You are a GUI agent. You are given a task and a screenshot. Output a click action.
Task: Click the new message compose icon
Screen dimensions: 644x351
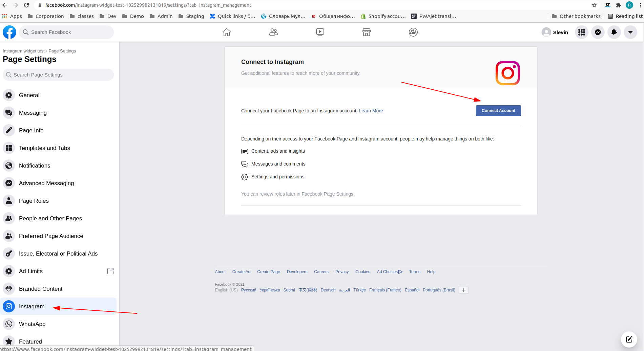coord(629,339)
